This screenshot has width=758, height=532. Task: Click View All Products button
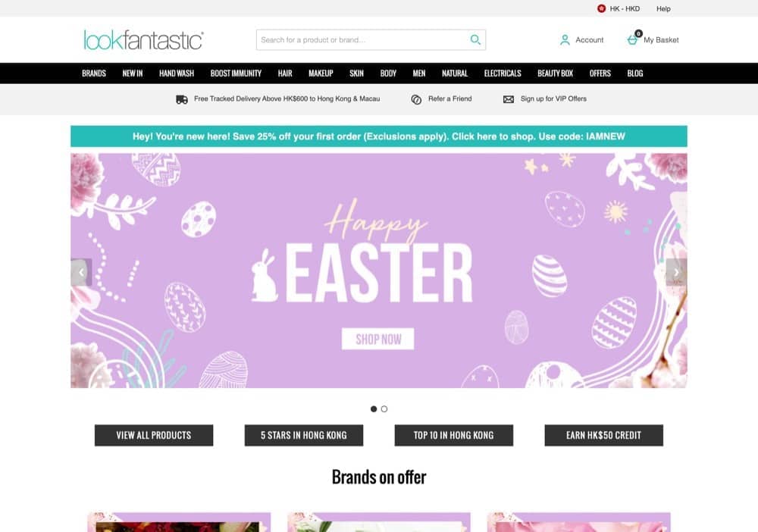click(x=154, y=435)
